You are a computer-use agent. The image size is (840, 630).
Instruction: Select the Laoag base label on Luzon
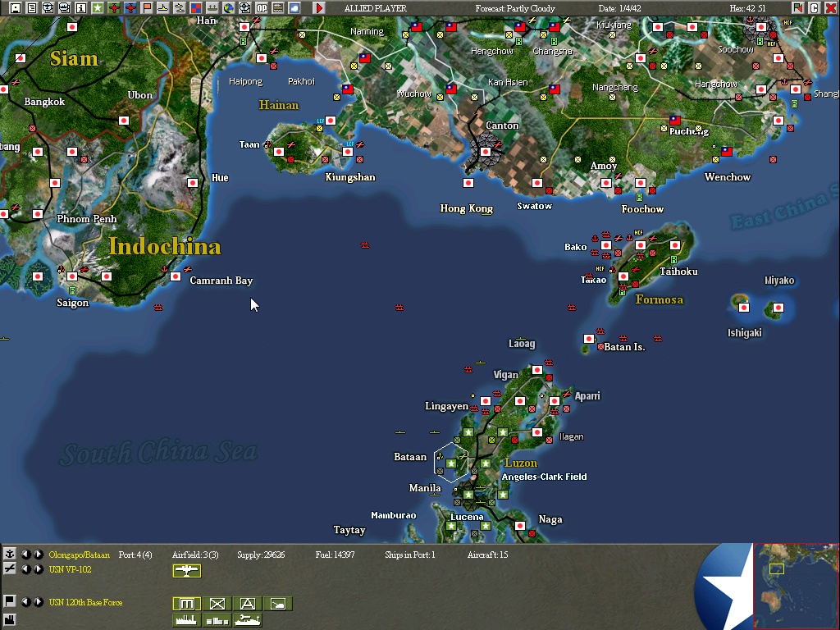coord(522,344)
